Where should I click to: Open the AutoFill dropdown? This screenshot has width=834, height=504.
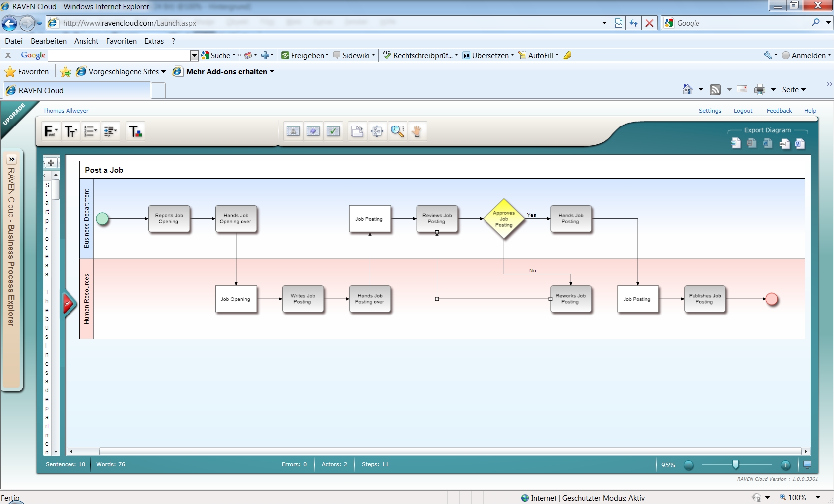click(557, 55)
